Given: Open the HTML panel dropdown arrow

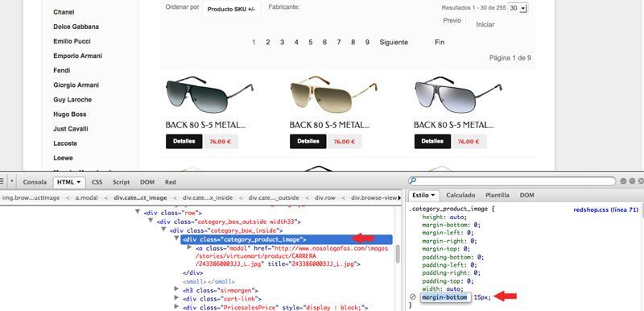Looking at the screenshot, I should (79, 182).
